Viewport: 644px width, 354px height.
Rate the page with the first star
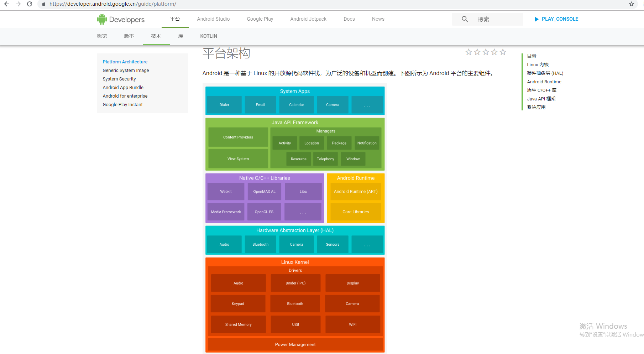(x=468, y=52)
